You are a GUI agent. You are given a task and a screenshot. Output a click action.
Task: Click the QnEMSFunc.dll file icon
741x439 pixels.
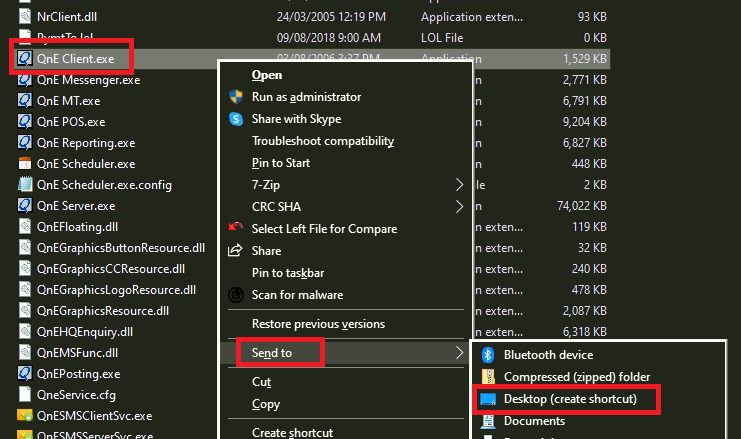coord(25,353)
